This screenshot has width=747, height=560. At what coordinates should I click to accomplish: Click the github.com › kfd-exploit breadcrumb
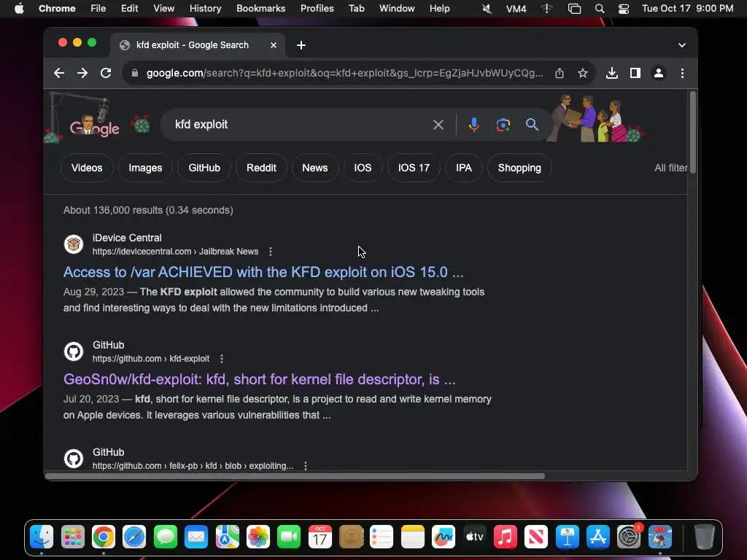point(151,359)
